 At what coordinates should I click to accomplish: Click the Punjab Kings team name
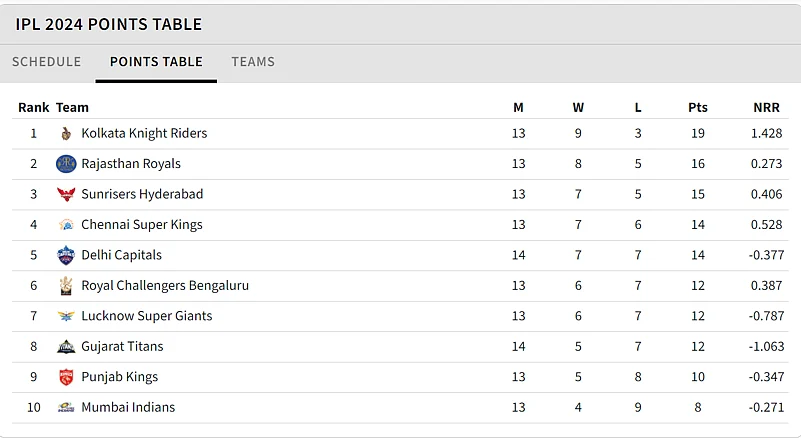point(119,377)
